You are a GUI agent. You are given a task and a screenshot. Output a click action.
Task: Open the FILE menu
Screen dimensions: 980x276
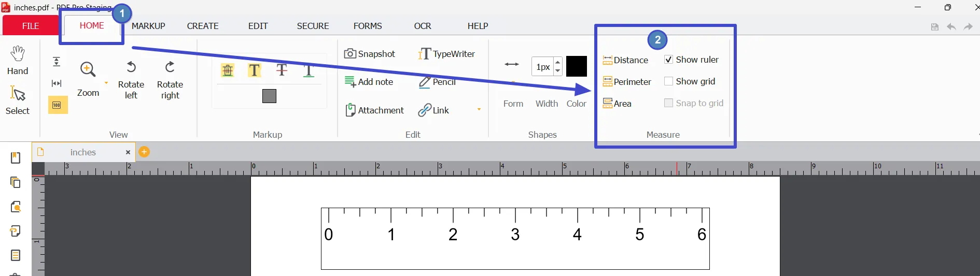31,25
